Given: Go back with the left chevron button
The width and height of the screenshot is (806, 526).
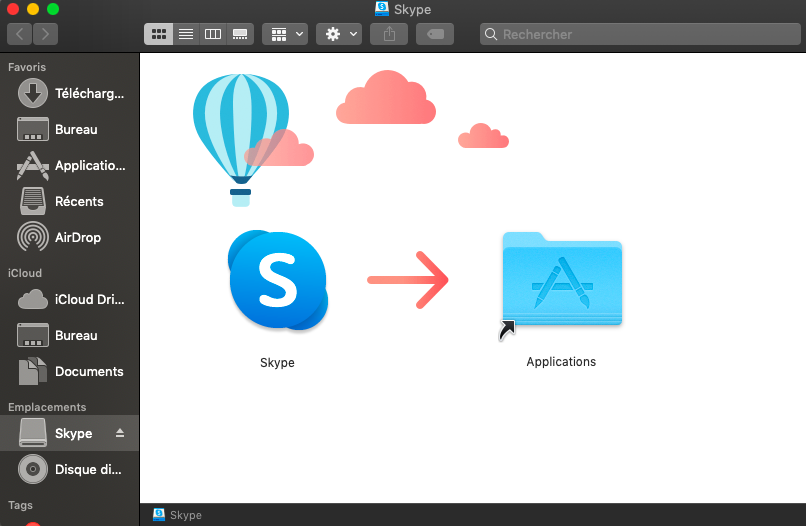Looking at the screenshot, I should (20, 34).
